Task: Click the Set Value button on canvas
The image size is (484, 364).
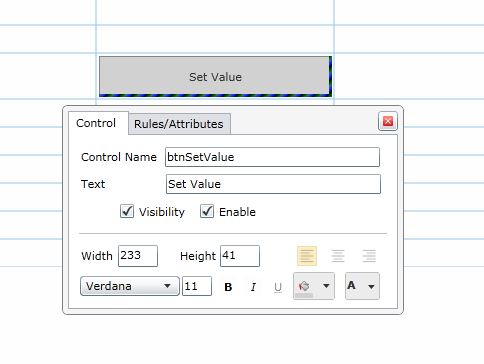Action: tap(215, 77)
